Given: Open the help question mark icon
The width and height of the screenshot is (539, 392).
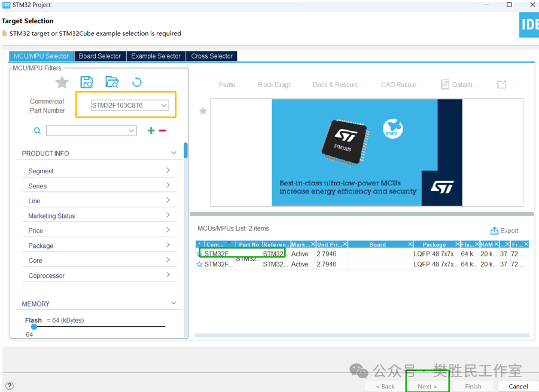Looking at the screenshot, I should tap(10, 386).
